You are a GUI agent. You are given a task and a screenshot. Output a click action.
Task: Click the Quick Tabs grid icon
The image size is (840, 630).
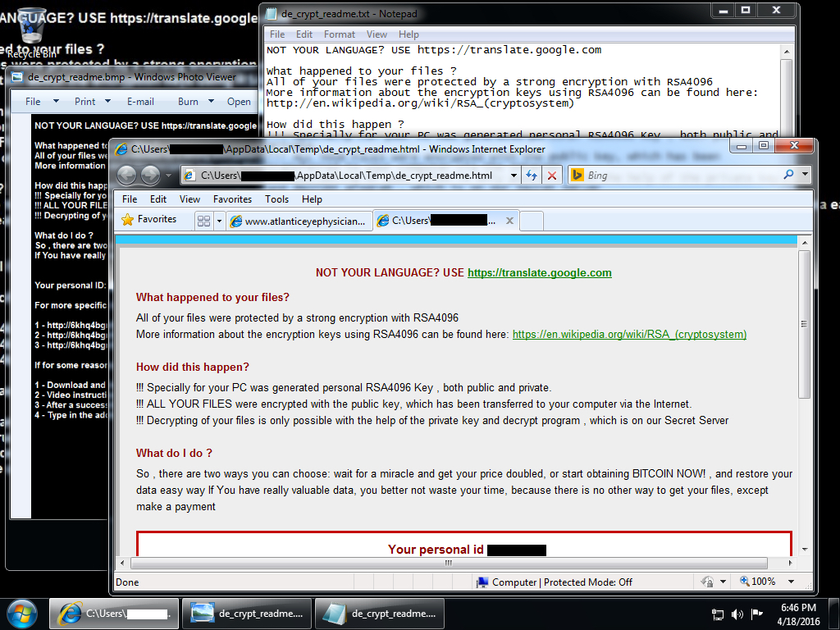click(203, 221)
